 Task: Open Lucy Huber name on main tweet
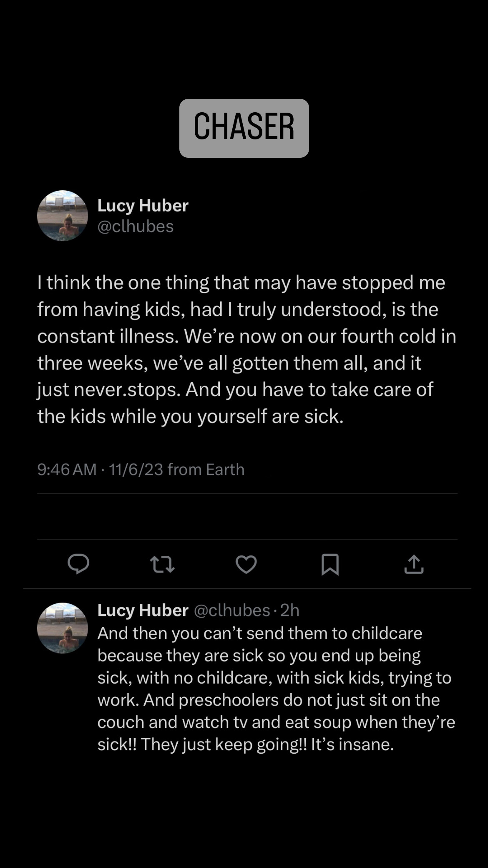[x=143, y=205]
